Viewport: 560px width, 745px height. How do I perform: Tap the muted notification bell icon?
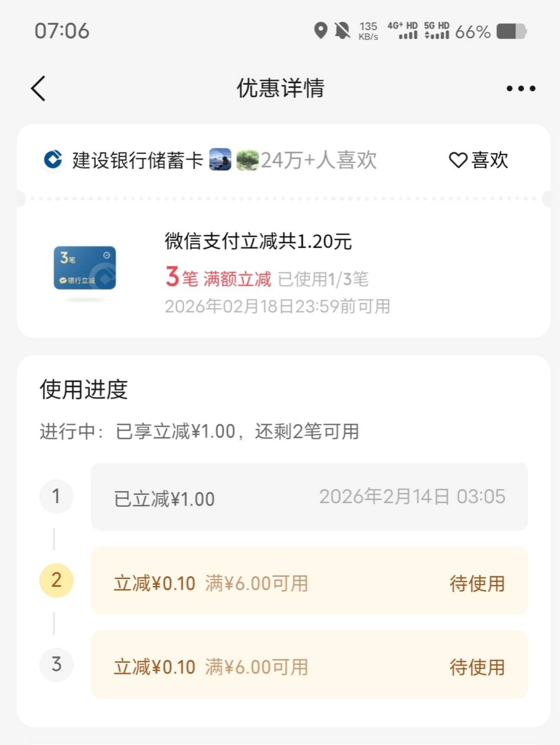(342, 31)
